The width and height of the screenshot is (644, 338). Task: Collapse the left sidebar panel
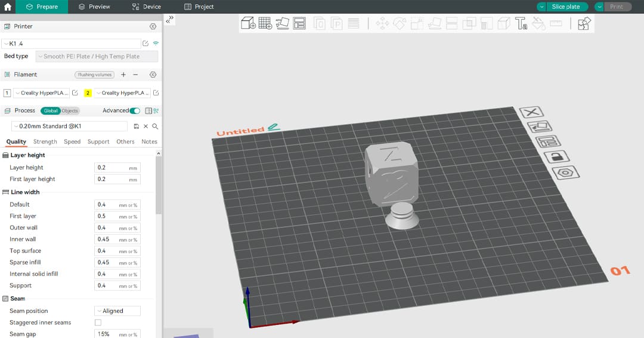point(169,19)
